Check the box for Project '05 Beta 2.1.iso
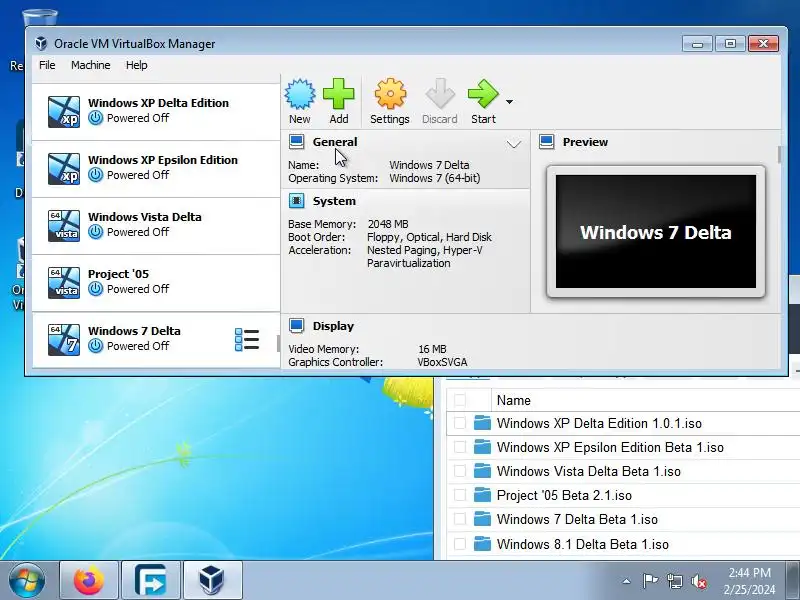This screenshot has height=600, width=800. (460, 495)
